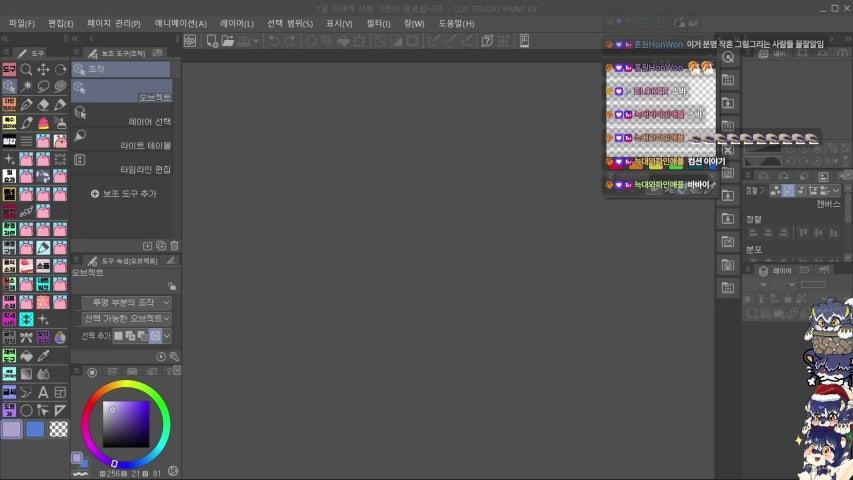853x480 pixels.
Task: Open 선택 가능한 오브젝트 dropdown
Action: [x=127, y=318]
